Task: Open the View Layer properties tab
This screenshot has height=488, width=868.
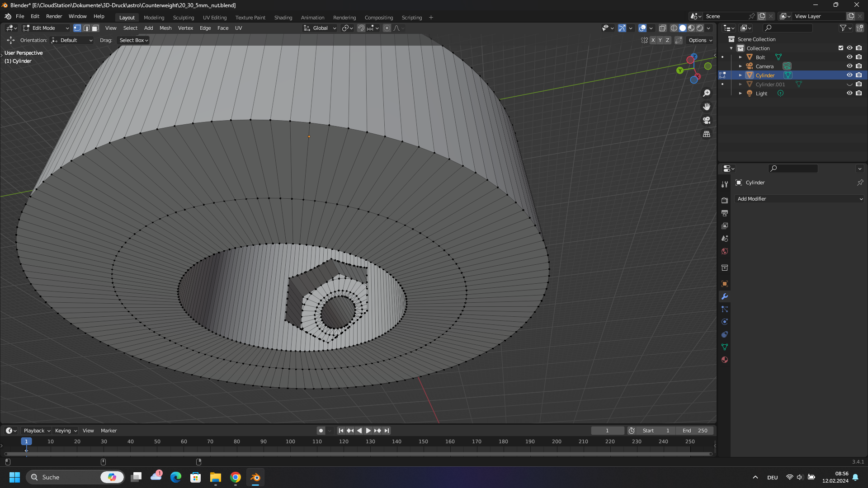Action: coord(725,225)
